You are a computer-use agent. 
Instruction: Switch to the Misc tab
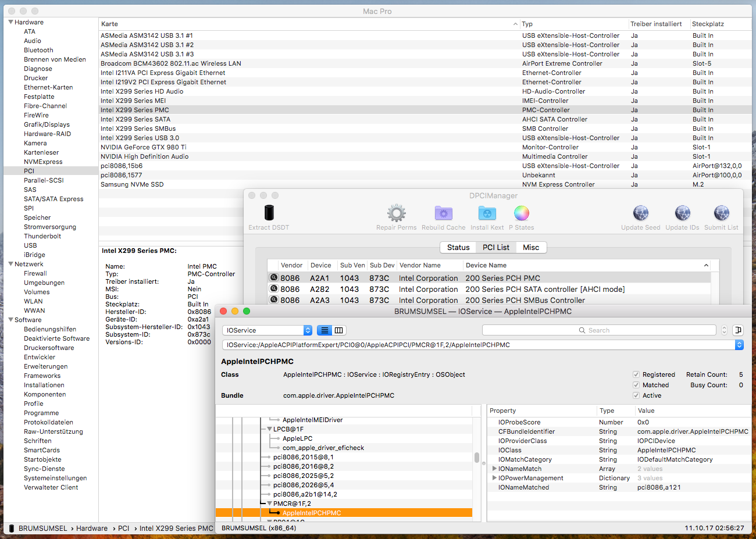coord(530,247)
